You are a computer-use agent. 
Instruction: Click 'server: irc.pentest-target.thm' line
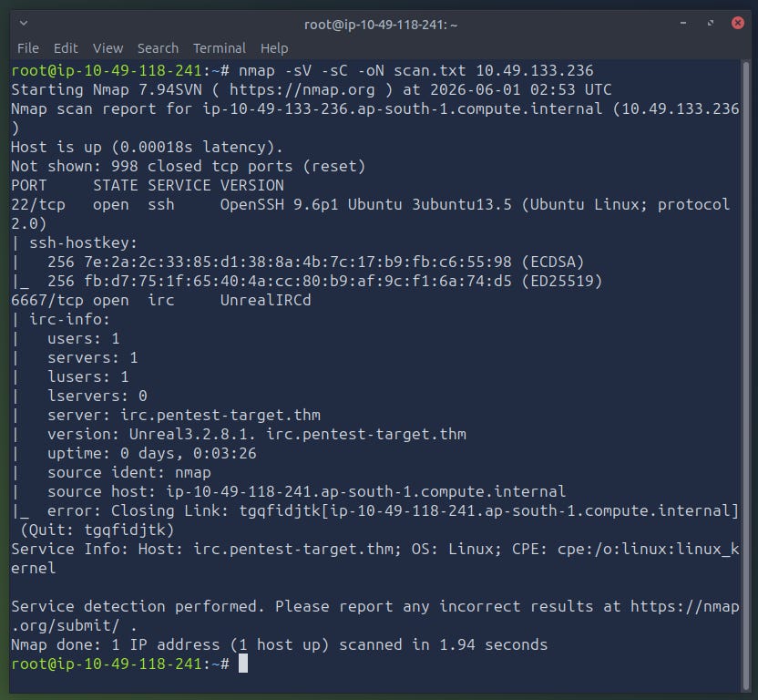click(x=184, y=415)
